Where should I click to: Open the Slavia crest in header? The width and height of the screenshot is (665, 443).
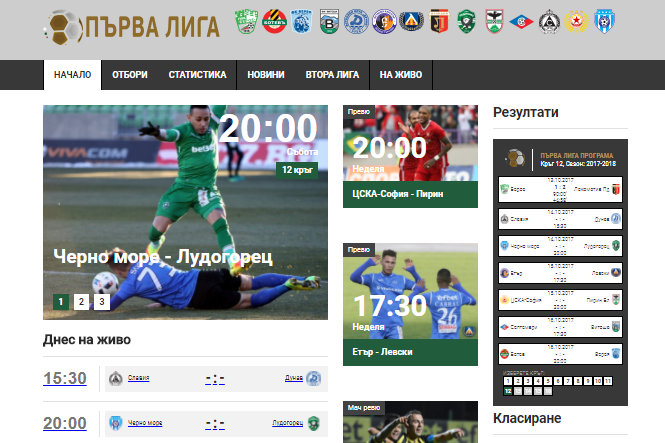tap(549, 21)
